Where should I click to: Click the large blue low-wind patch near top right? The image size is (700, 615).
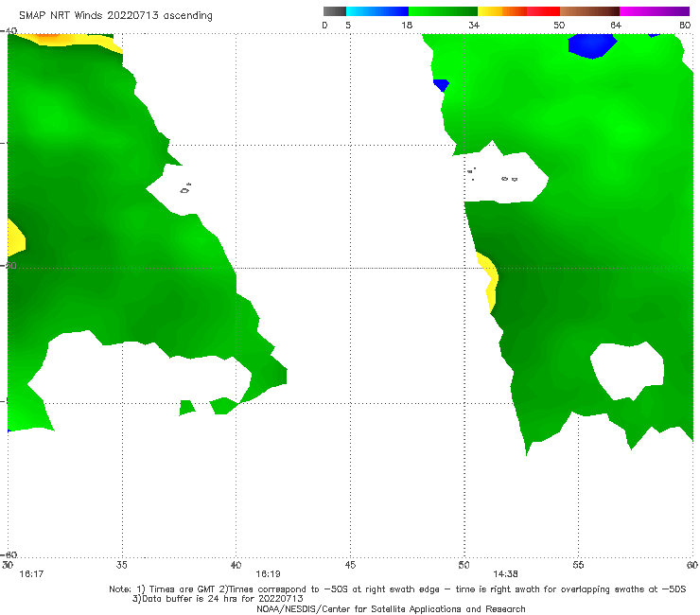click(x=592, y=45)
